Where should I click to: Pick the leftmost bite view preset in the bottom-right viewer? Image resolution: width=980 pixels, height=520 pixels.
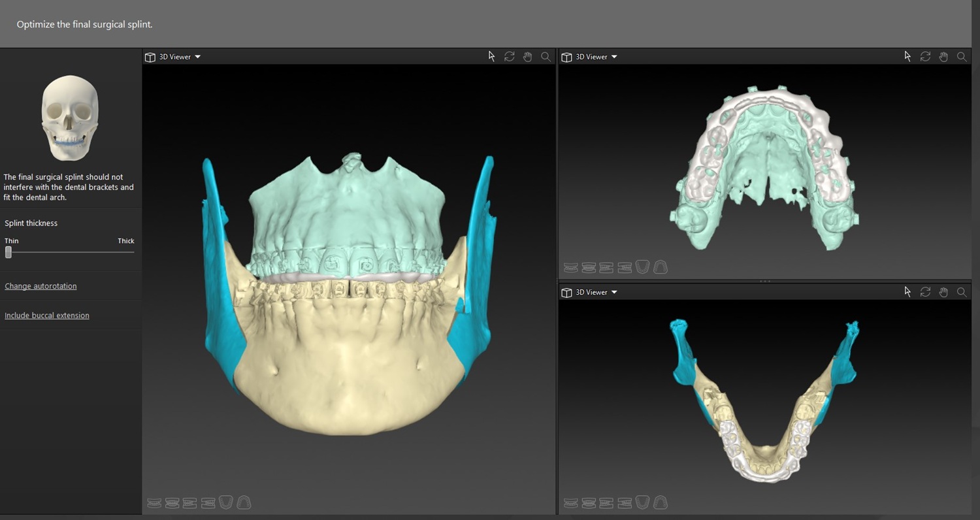tap(570, 503)
